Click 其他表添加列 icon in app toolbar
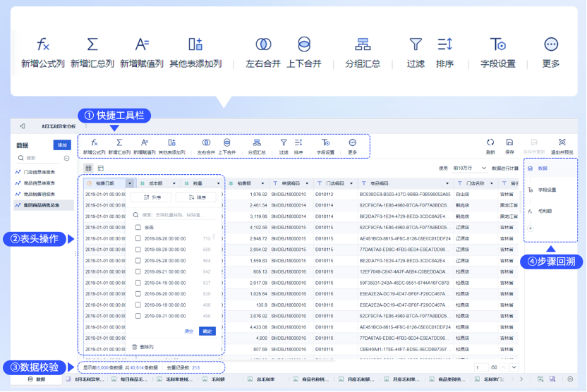 (172, 142)
